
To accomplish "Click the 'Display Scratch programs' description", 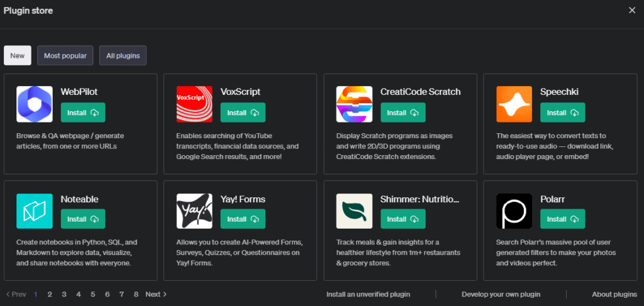I will point(395,146).
